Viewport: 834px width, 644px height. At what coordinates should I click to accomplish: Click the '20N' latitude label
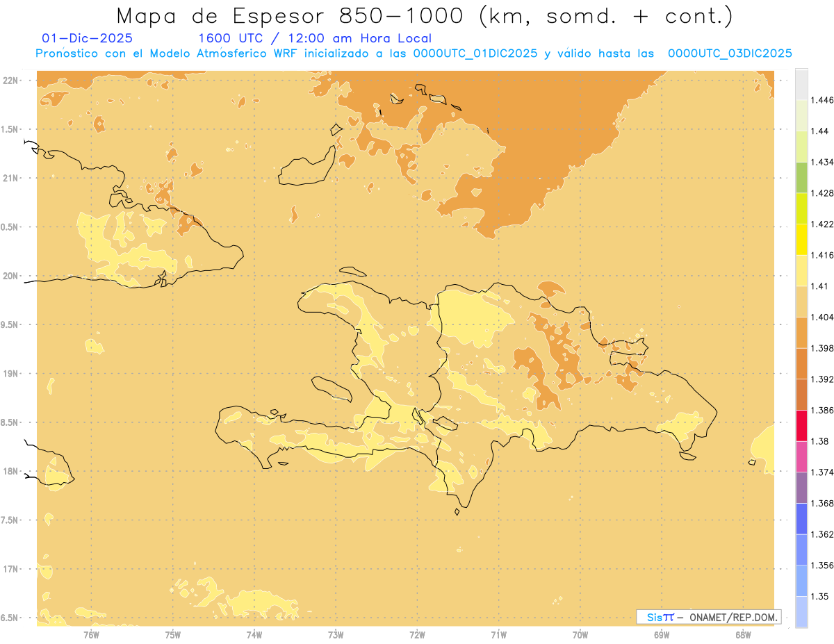click(x=10, y=276)
